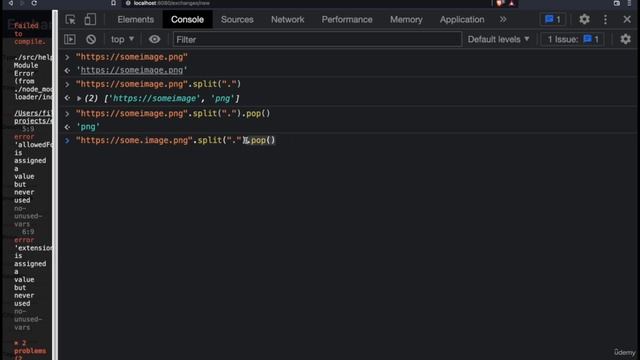Click the first "https://someimage.png" input entry

(131, 57)
